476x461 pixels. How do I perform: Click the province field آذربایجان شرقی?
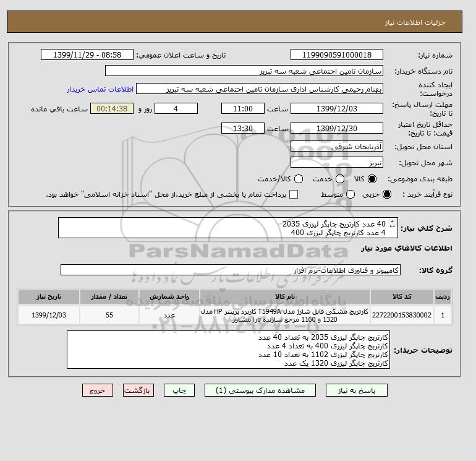tap(337, 147)
